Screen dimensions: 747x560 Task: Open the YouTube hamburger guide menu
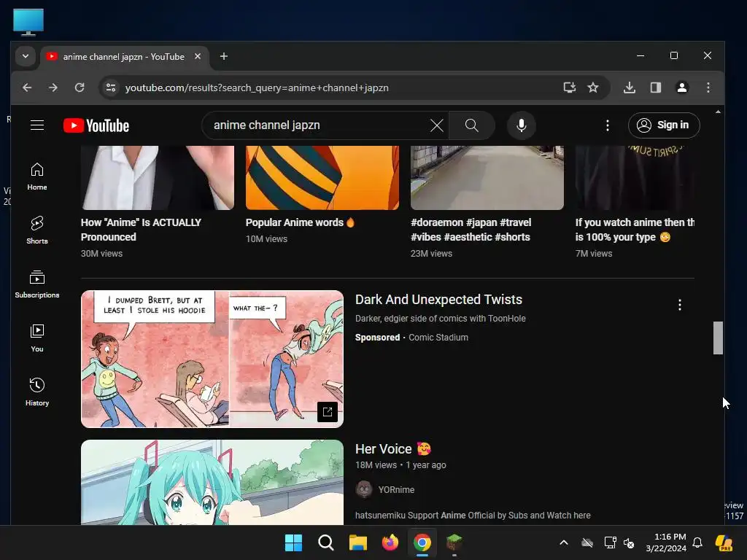(37, 125)
